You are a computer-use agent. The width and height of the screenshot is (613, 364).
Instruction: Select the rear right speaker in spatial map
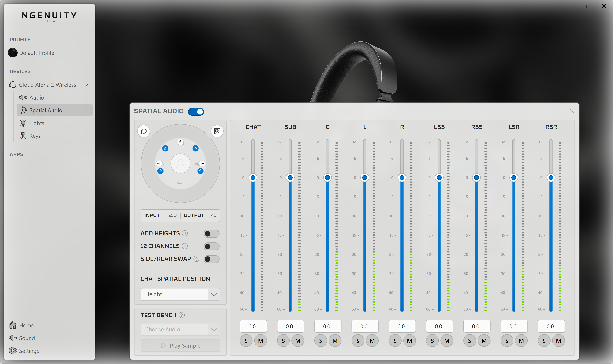200,171
